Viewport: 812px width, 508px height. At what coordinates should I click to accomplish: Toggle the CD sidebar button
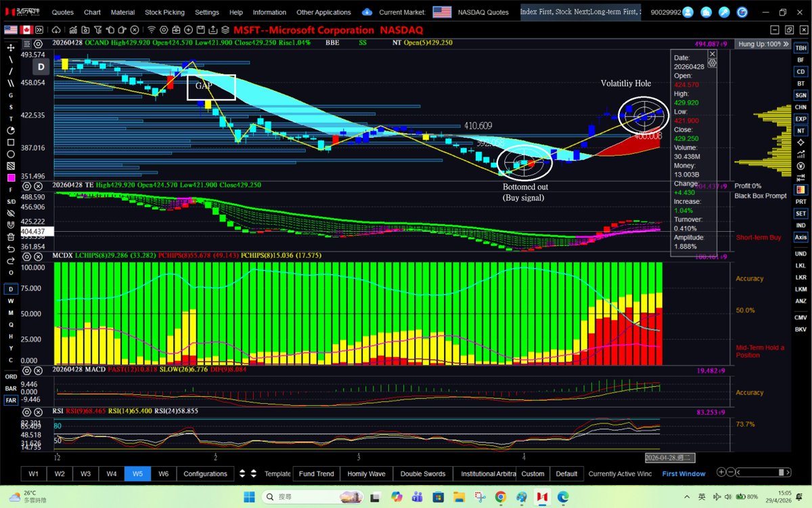tap(801, 72)
